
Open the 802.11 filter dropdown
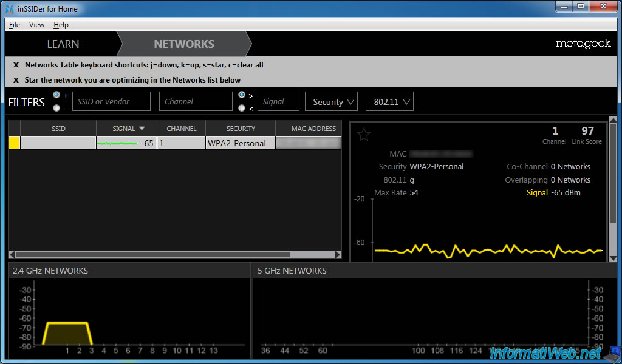pos(389,102)
